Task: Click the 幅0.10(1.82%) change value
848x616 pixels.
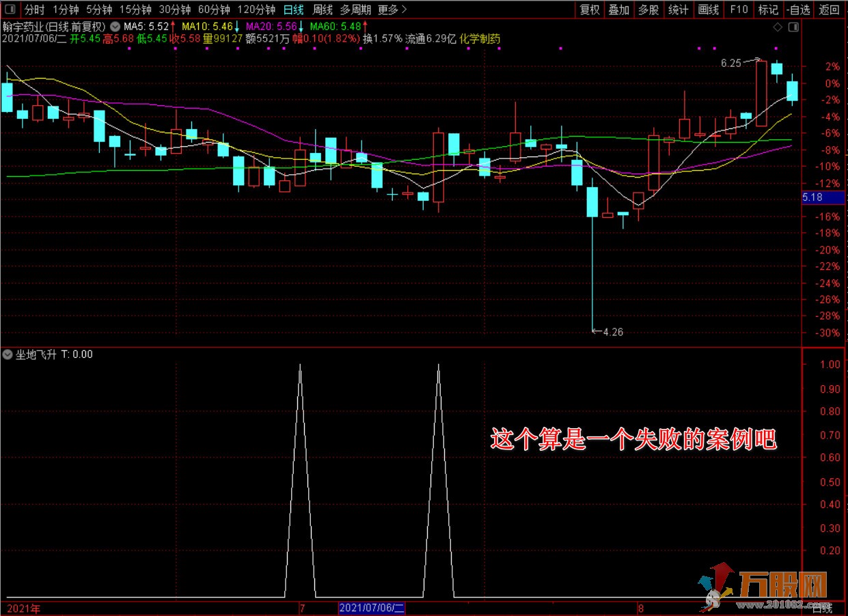Action: [326, 39]
